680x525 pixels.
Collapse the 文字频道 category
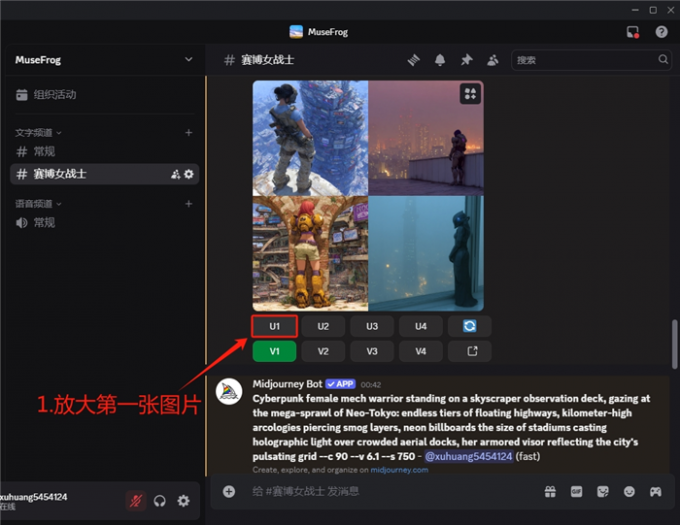click(x=38, y=133)
